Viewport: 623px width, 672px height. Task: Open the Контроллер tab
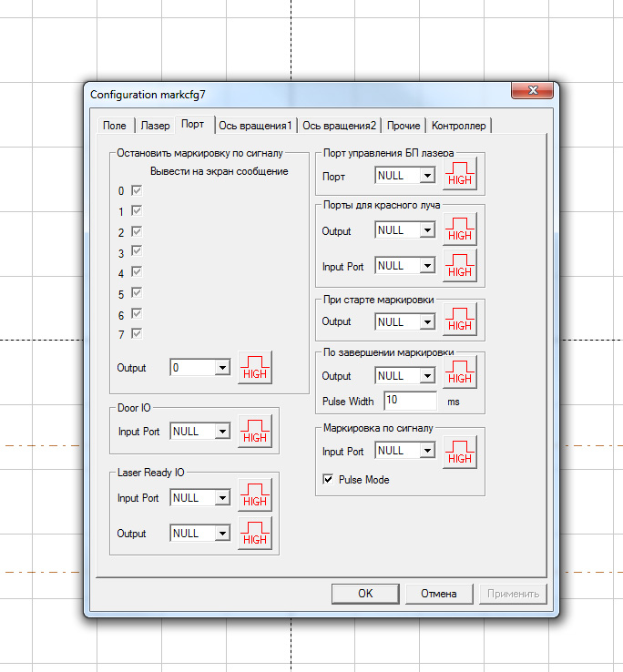(459, 126)
